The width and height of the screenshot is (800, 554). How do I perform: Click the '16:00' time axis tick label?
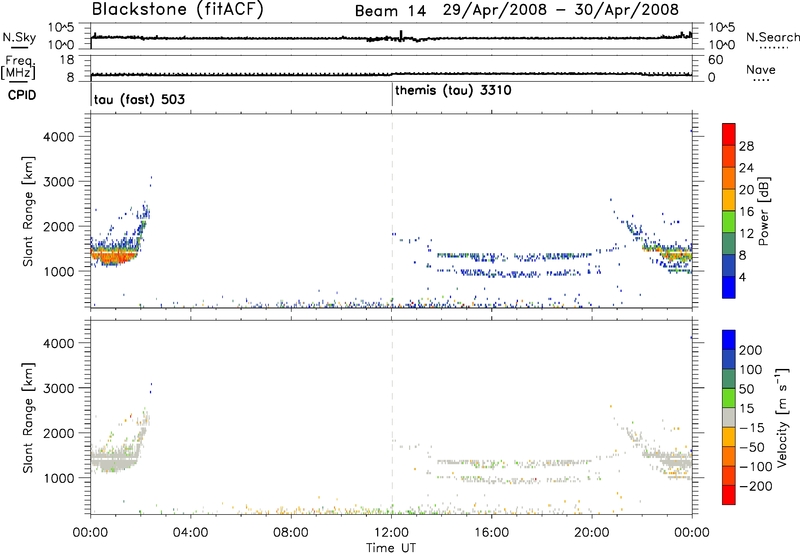click(x=491, y=533)
